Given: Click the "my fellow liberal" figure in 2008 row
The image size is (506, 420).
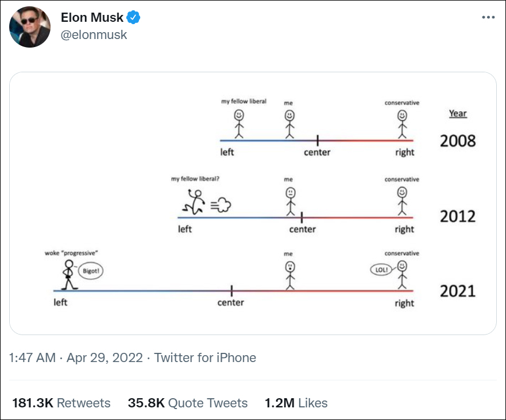Looking at the screenshot, I should pos(239,124).
